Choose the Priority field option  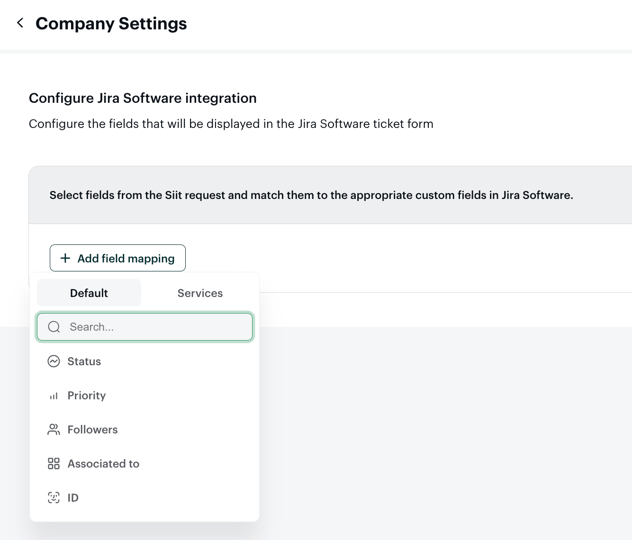click(87, 396)
